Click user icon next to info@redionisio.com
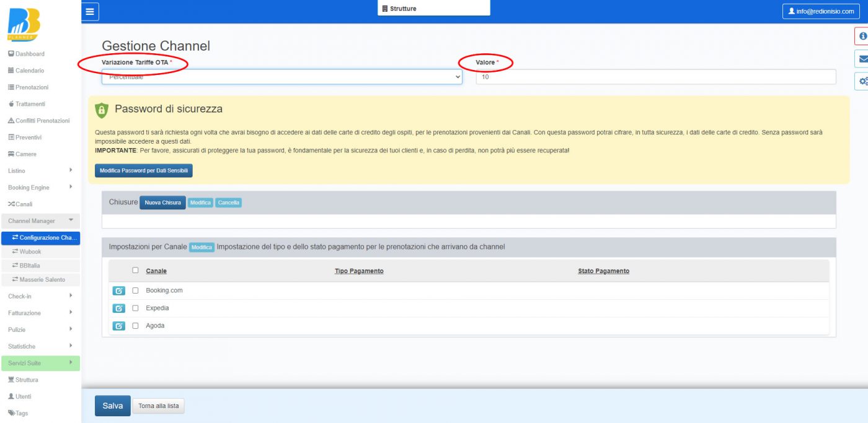868x423 pixels. tap(792, 11)
